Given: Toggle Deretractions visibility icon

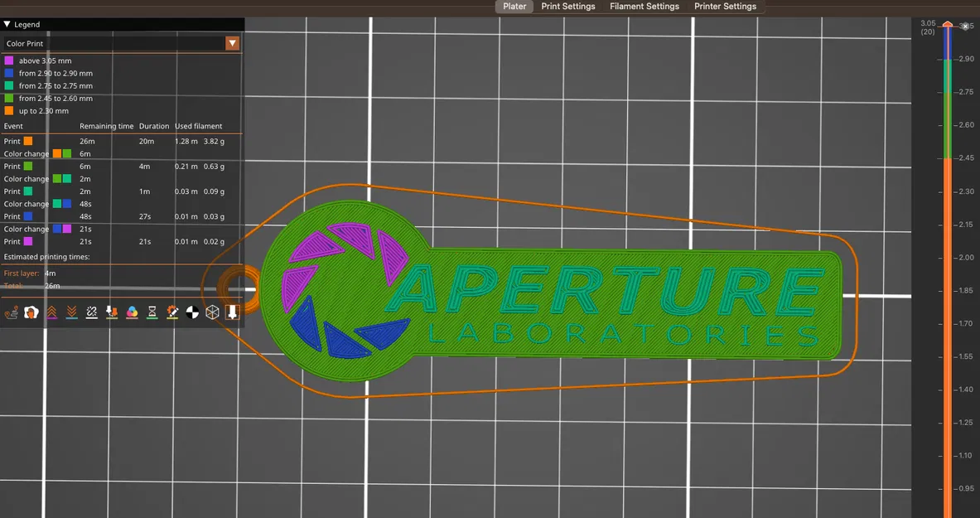Looking at the screenshot, I should coord(72,312).
